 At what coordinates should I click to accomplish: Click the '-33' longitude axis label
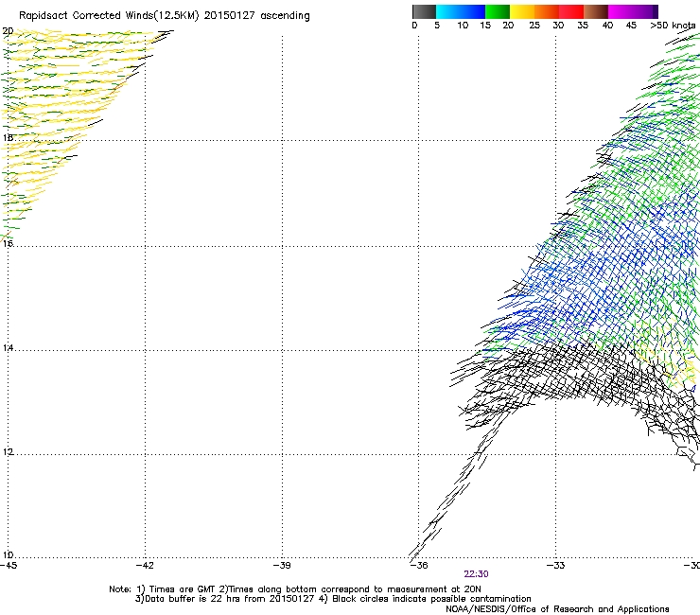[x=555, y=565]
